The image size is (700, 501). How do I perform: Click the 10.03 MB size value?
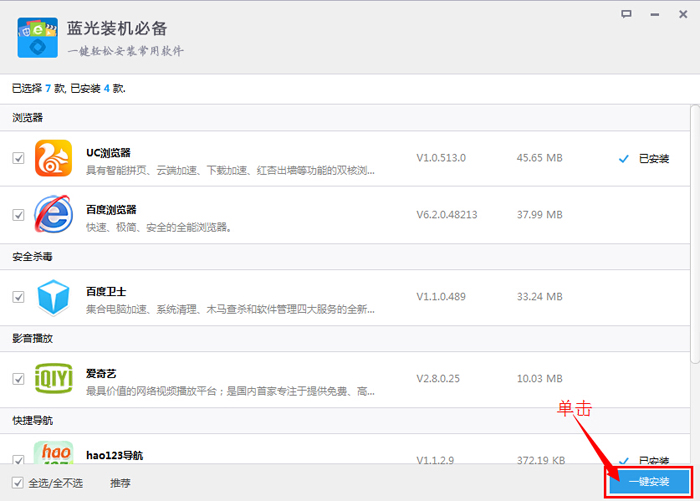coord(540,379)
